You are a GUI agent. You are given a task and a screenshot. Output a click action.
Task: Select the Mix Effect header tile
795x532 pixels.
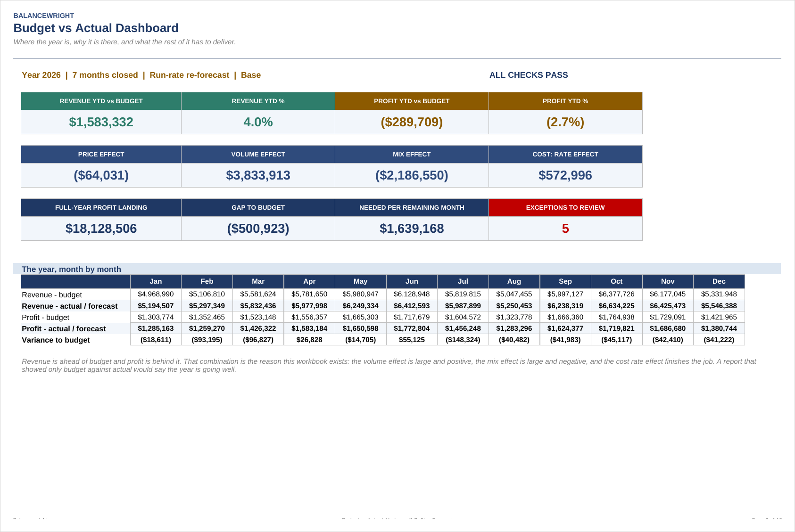pyautogui.click(x=412, y=154)
